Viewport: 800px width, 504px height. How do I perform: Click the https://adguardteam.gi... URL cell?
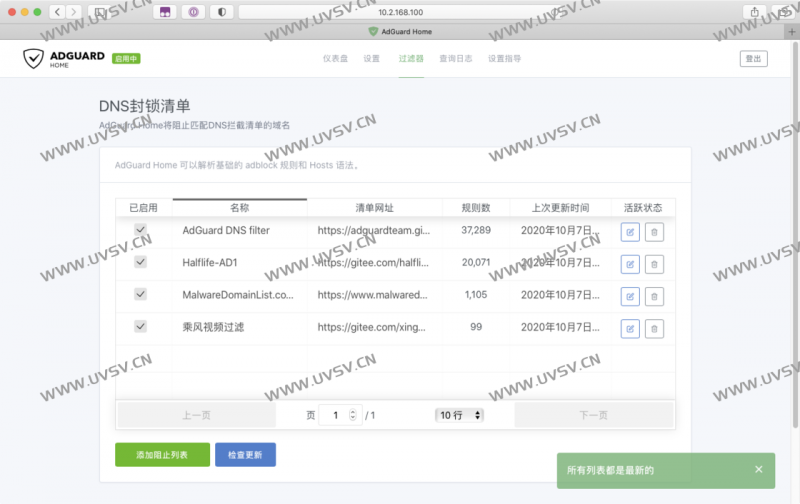(x=374, y=230)
